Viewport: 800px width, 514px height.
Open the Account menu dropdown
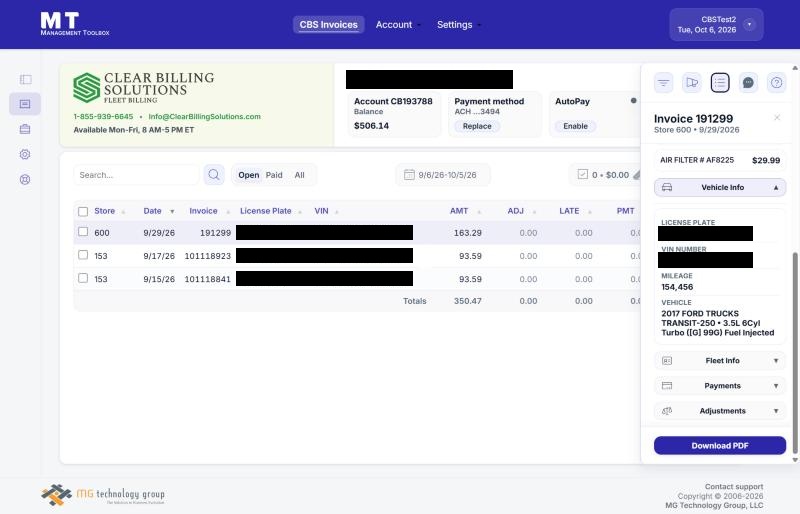click(x=398, y=25)
